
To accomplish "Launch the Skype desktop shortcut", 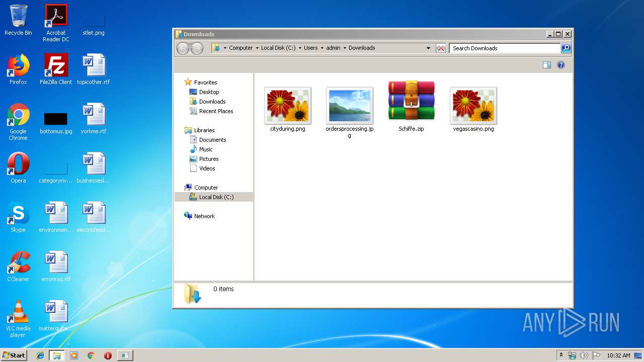I will point(18,218).
